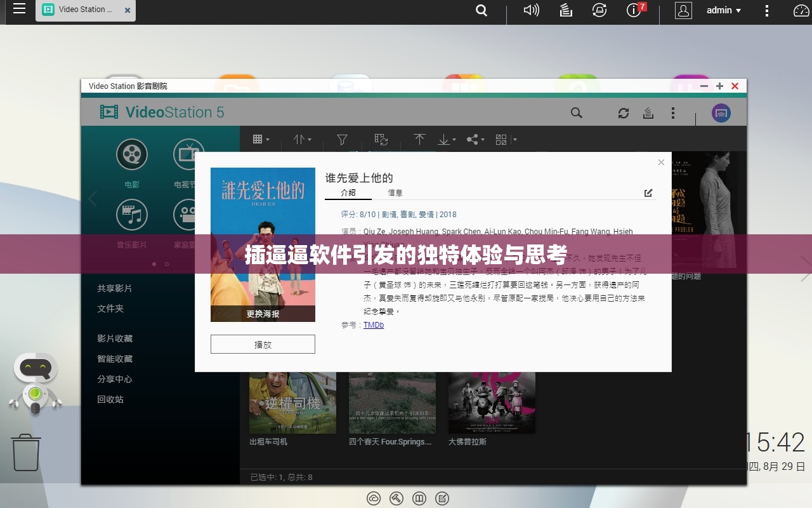Show background tasks in QTS top bar
The height and width of the screenshot is (508, 812).
[x=566, y=10]
